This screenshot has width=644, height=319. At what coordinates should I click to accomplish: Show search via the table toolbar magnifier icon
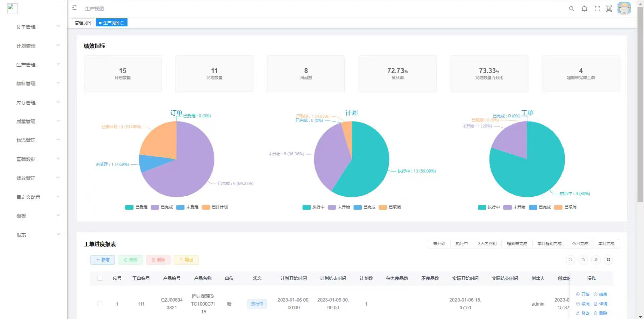[x=570, y=260]
